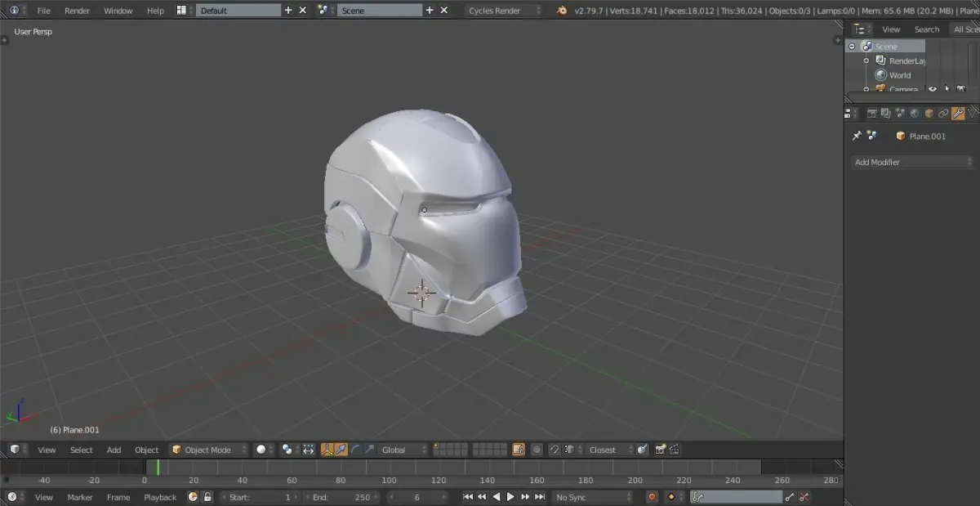Open the All Scenes display mode dropdown
The image size is (980, 506).
[964, 29]
